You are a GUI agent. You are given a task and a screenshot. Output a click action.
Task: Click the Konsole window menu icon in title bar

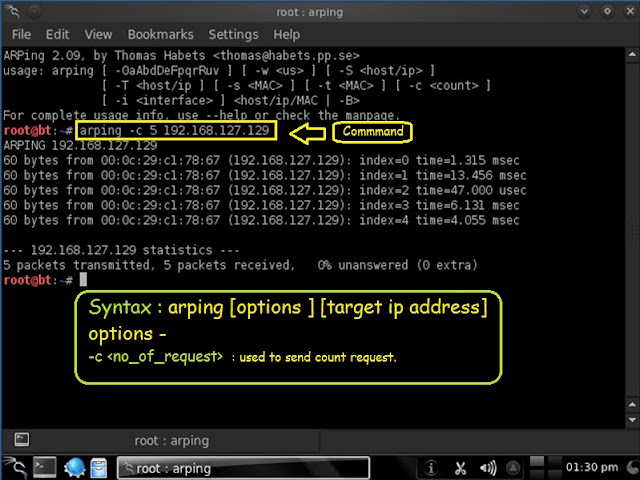(12, 11)
